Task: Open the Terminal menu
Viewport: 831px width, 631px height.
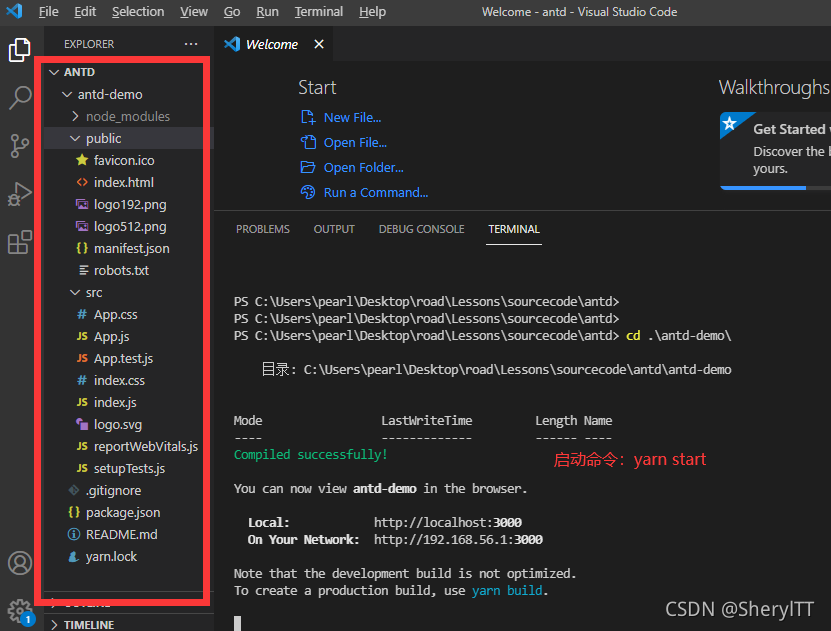Action: [x=318, y=11]
